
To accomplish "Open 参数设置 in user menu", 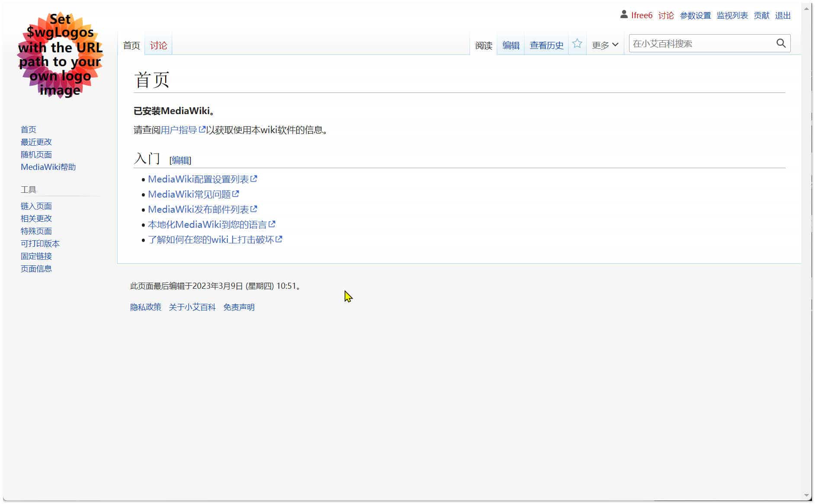I will tap(695, 16).
